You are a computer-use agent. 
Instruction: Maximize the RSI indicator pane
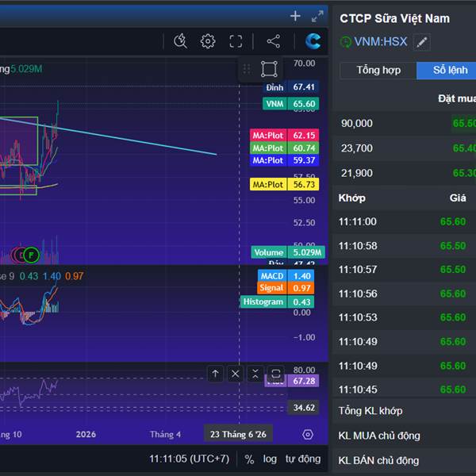coord(275,373)
